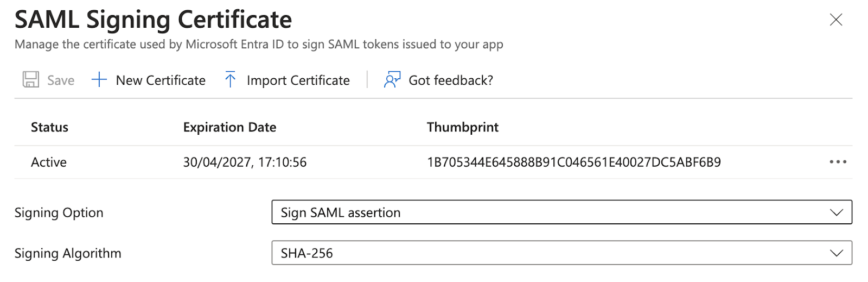Open the three-dots menu on certificate row
868x282 pixels.
click(838, 162)
